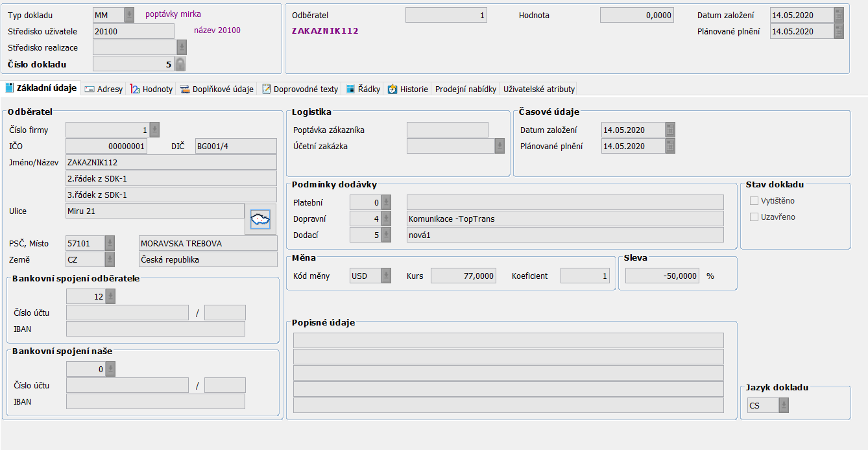This screenshot has width=868, height=450.
Task: Click the Czech map icon next to Ulice
Action: (x=260, y=219)
